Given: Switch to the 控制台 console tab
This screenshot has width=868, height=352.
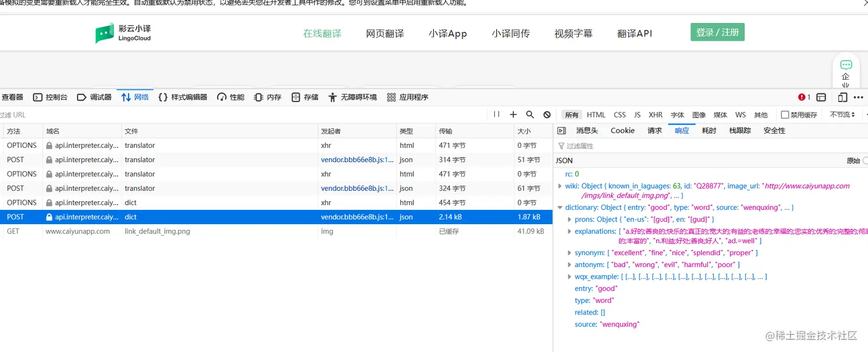Looking at the screenshot, I should tap(51, 97).
